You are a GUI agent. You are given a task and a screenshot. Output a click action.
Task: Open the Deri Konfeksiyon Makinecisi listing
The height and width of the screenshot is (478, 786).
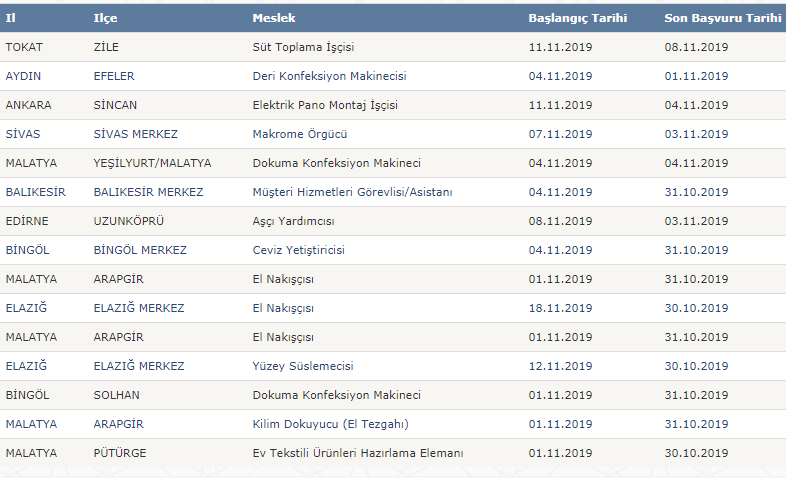(329, 76)
